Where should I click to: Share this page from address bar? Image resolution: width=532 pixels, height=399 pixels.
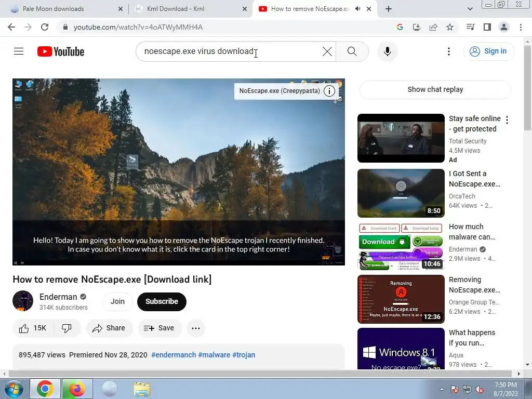(x=433, y=27)
